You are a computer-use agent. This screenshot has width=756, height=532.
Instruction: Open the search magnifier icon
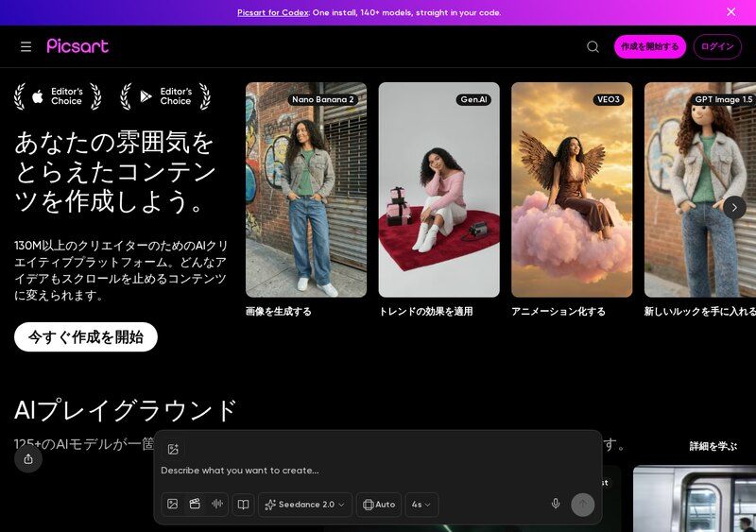click(x=593, y=47)
